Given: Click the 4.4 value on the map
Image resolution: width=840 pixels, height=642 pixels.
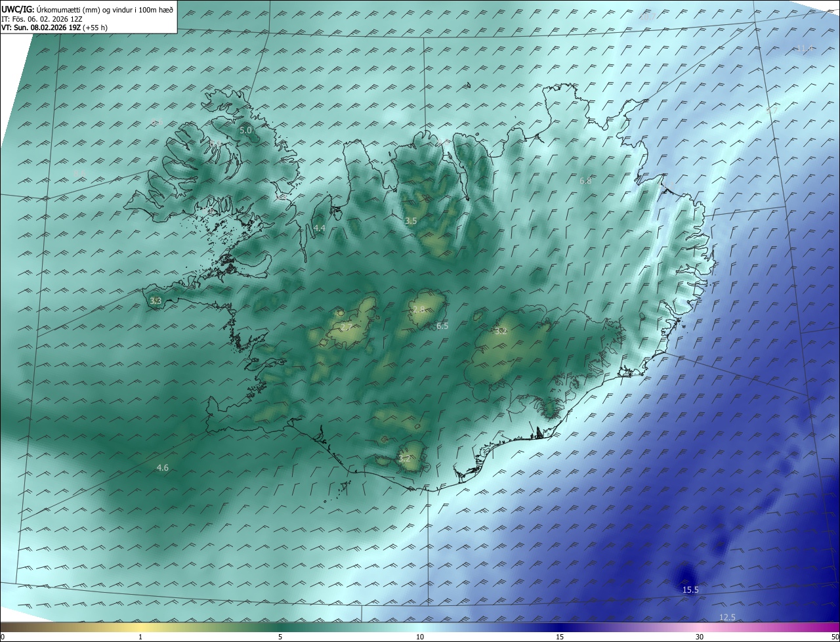Looking at the screenshot, I should 320,228.
